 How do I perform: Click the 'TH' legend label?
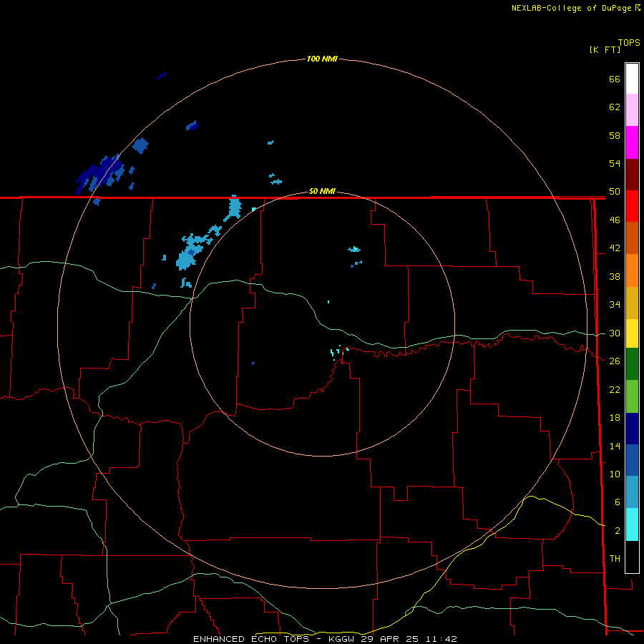(615, 559)
